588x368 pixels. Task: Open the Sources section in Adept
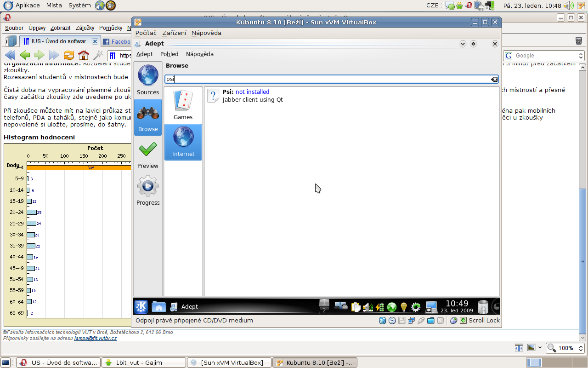(x=148, y=80)
